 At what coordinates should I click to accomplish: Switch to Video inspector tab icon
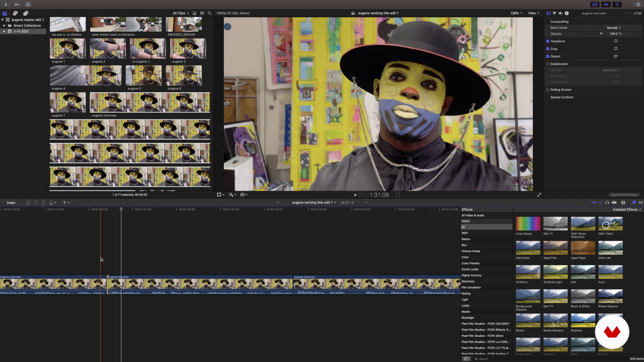pos(548,13)
